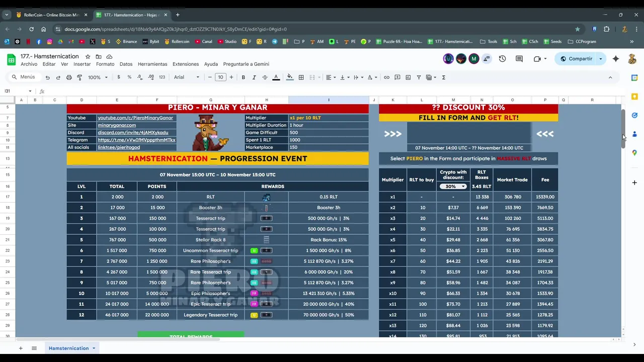Click the insert chart icon

click(408, 77)
